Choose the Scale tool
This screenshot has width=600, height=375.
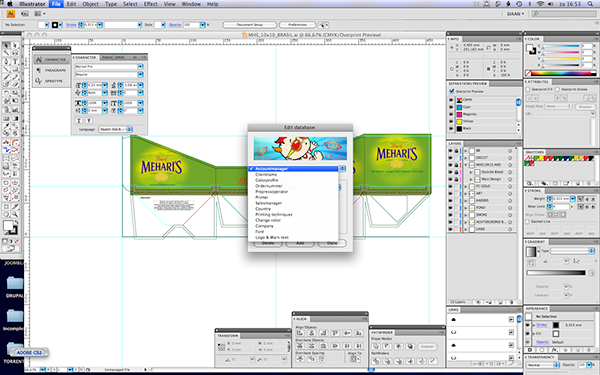15,93
